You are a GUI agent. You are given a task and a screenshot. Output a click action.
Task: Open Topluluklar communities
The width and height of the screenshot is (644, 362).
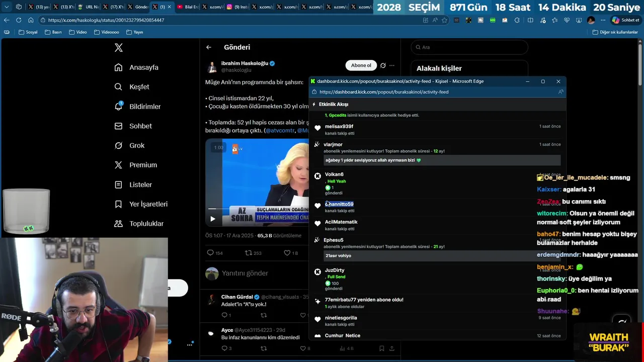coord(139,224)
